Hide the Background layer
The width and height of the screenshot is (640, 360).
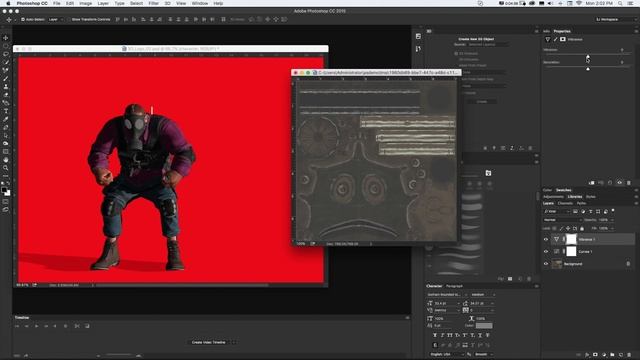coord(546,264)
